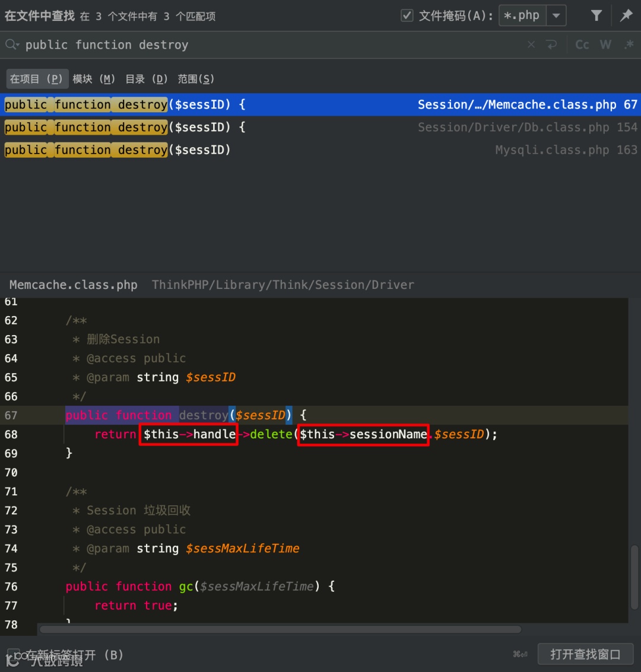This screenshot has height=672, width=641.
Task: Enable open in new tab checkbox
Action: [14, 654]
